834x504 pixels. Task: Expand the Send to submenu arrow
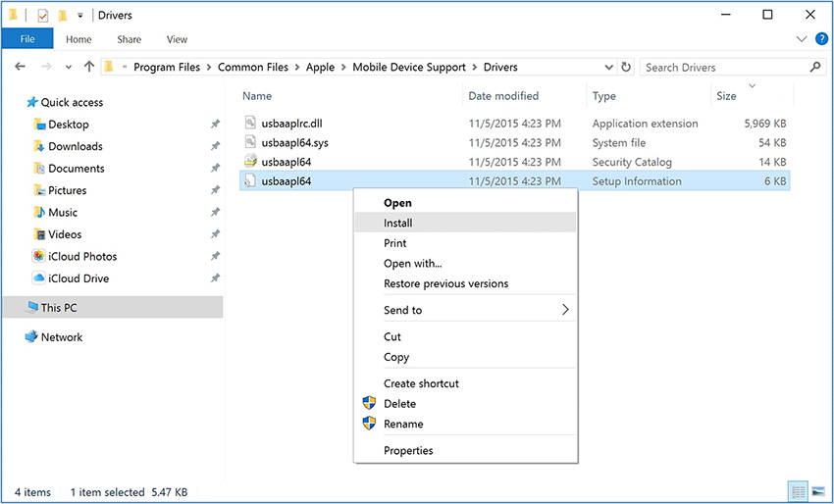[x=565, y=310]
